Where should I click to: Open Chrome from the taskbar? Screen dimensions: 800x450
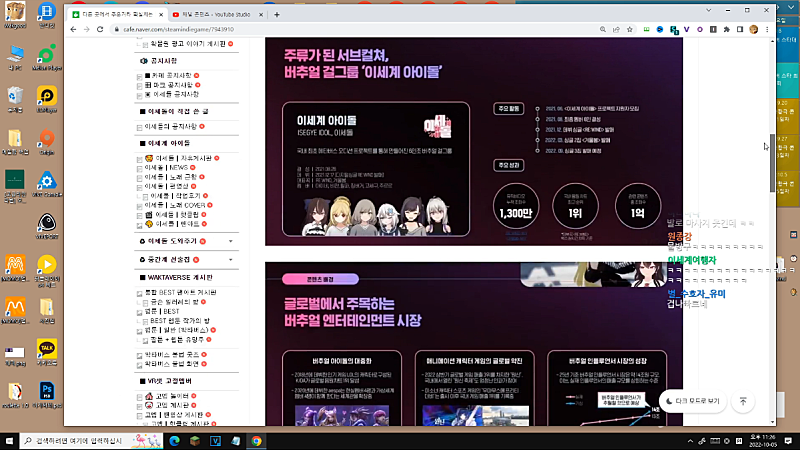[x=256, y=441]
